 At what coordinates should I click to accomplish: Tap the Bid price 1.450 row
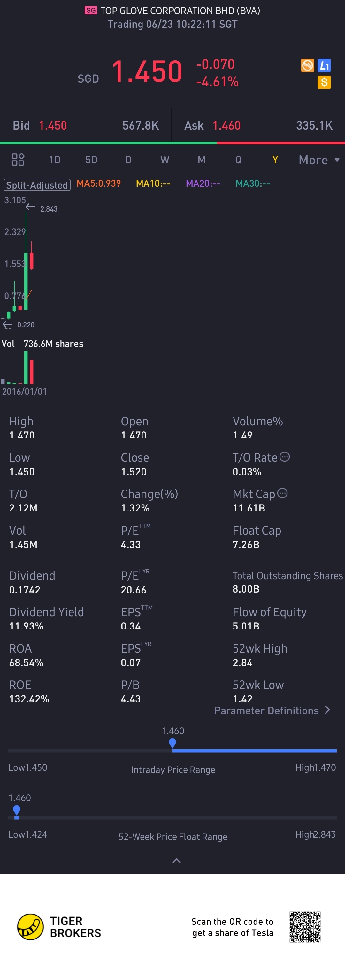coord(86,125)
